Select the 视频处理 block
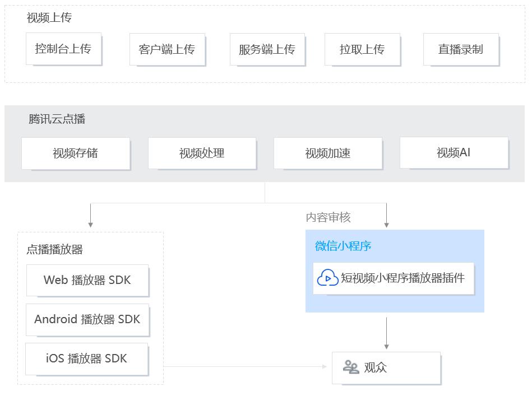The width and height of the screenshot is (532, 396). [202, 153]
